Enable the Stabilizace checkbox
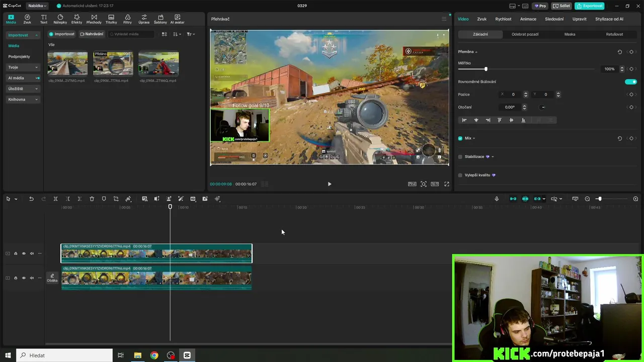This screenshot has height=362, width=644. [460, 157]
